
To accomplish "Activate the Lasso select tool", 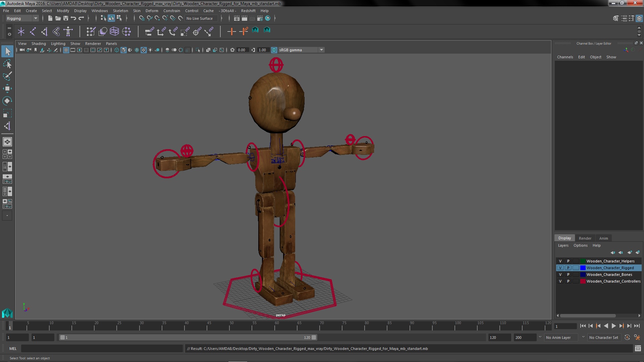I will pos(7,64).
